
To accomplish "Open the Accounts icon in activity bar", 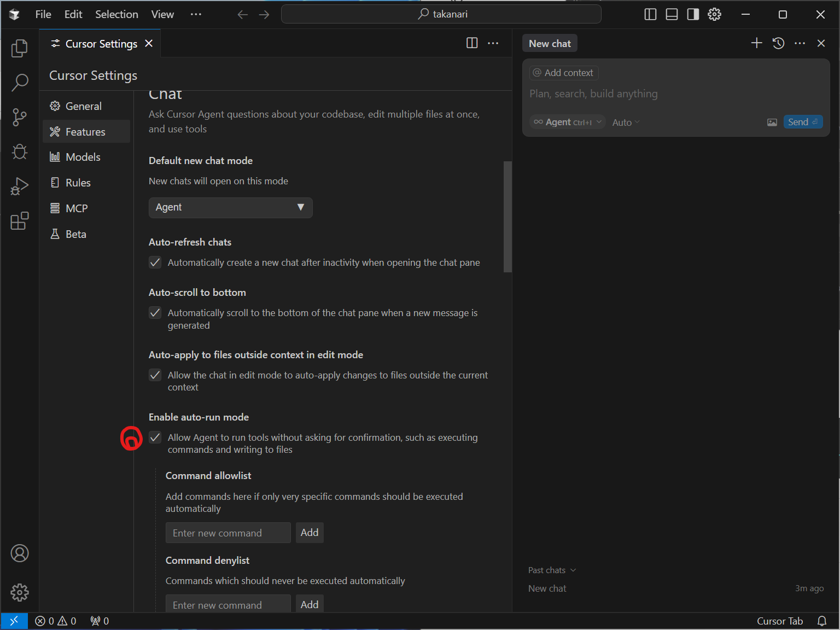I will pos(20,553).
